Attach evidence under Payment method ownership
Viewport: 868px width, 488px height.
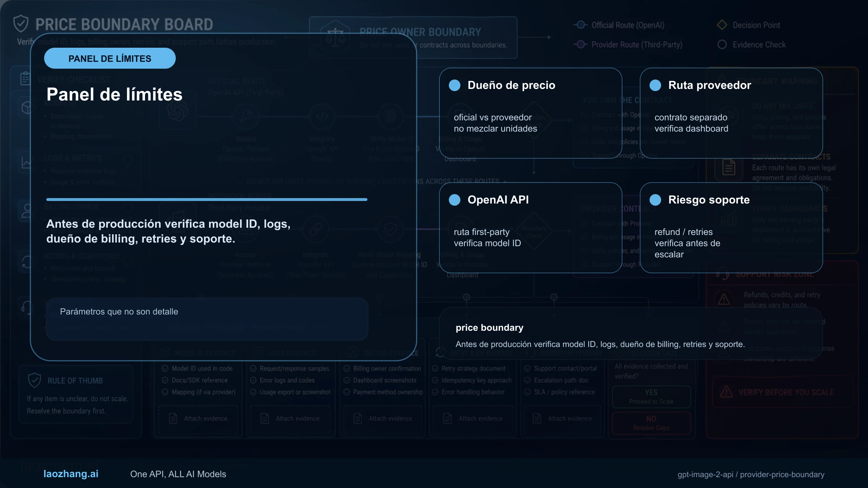[x=383, y=419]
